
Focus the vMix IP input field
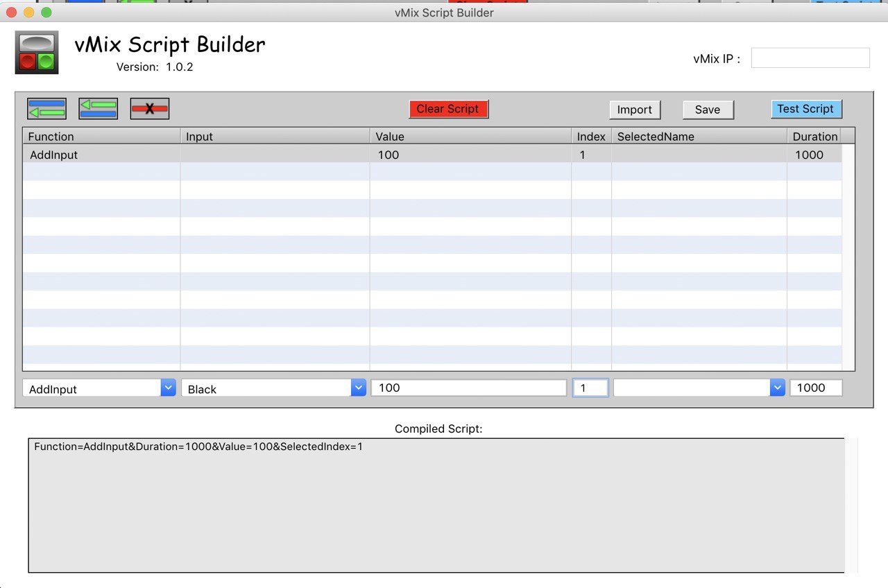(x=810, y=58)
